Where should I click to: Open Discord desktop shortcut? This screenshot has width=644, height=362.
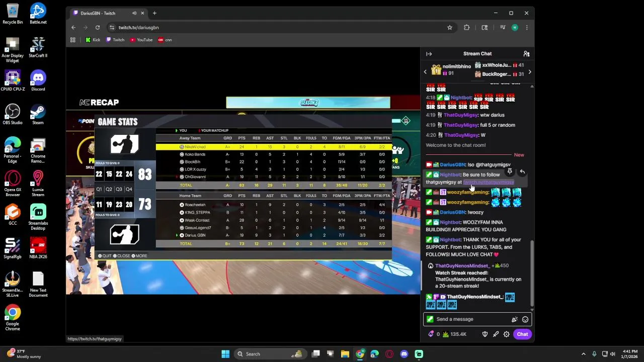[38, 81]
